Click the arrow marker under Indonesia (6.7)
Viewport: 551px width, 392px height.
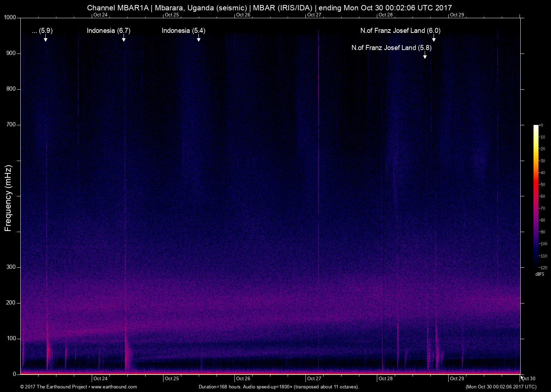click(x=123, y=39)
